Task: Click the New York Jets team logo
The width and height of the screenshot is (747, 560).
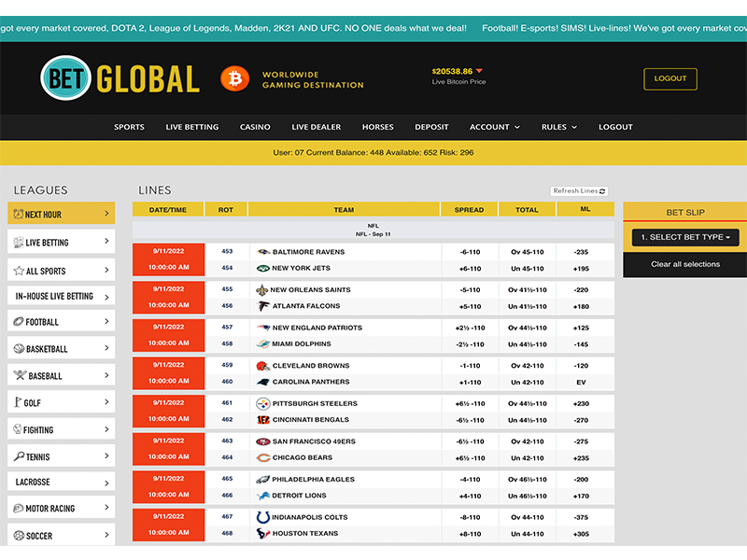Action: (x=263, y=268)
